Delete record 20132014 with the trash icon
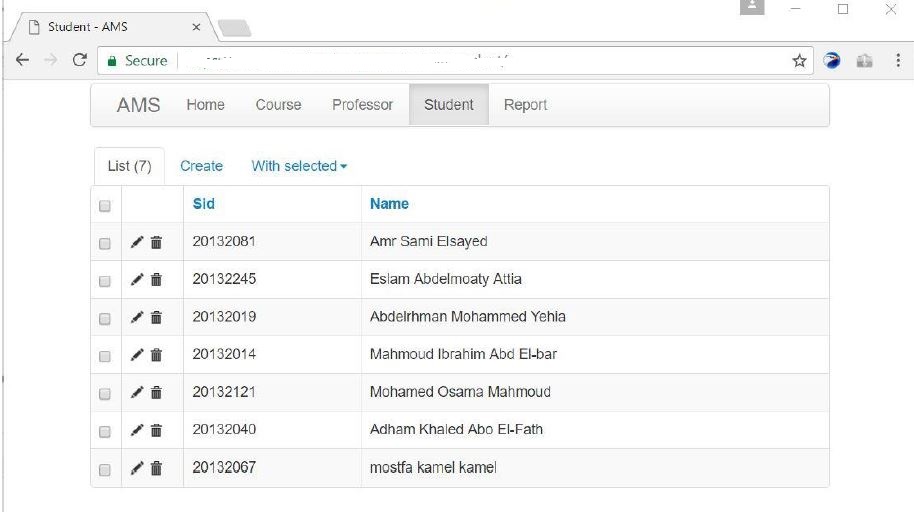This screenshot has height=512, width=914. pyautogui.click(x=156, y=355)
